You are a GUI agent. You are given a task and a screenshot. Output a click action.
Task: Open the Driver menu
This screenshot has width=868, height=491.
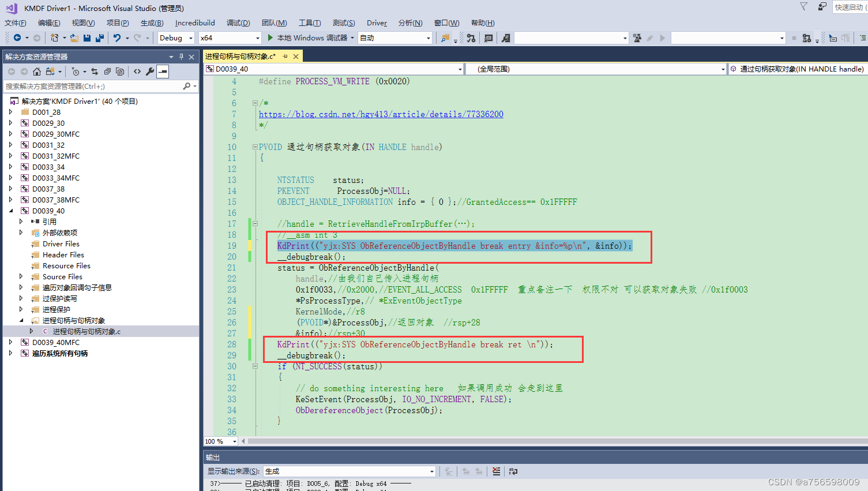pyautogui.click(x=377, y=23)
